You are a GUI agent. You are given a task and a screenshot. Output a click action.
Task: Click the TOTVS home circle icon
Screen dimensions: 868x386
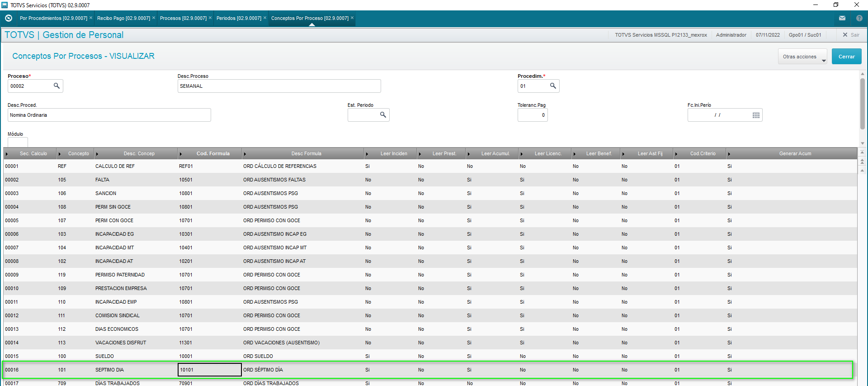pyautogui.click(x=8, y=19)
